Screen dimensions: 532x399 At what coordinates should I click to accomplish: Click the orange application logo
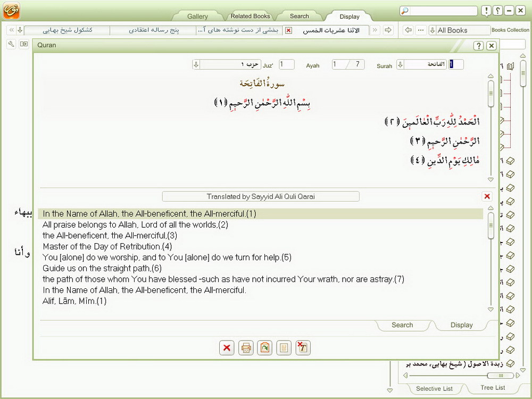(x=12, y=10)
